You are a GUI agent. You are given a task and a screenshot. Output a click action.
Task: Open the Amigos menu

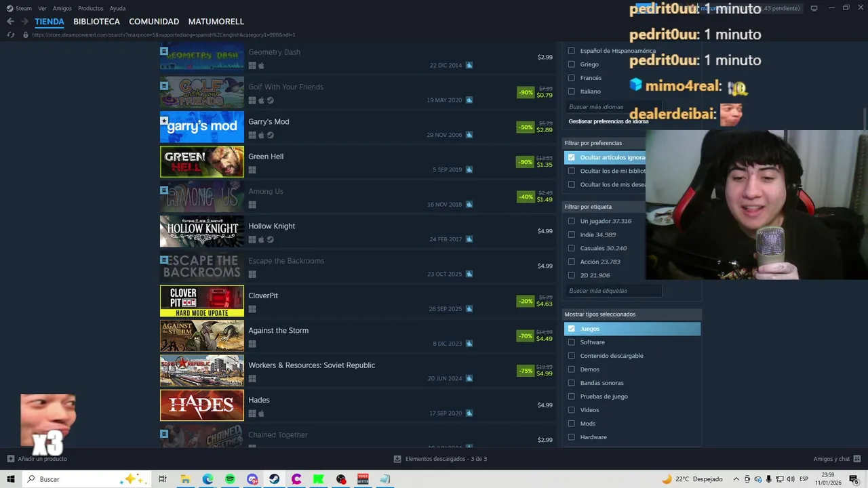62,8
